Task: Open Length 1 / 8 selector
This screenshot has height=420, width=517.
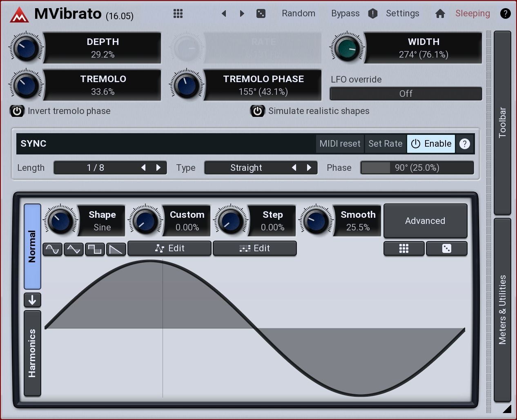Action: tap(96, 168)
